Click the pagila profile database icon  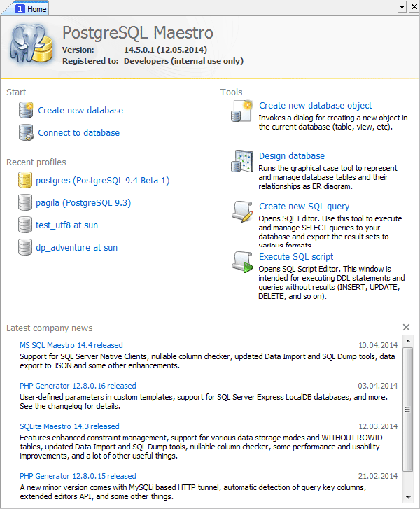pos(26,202)
